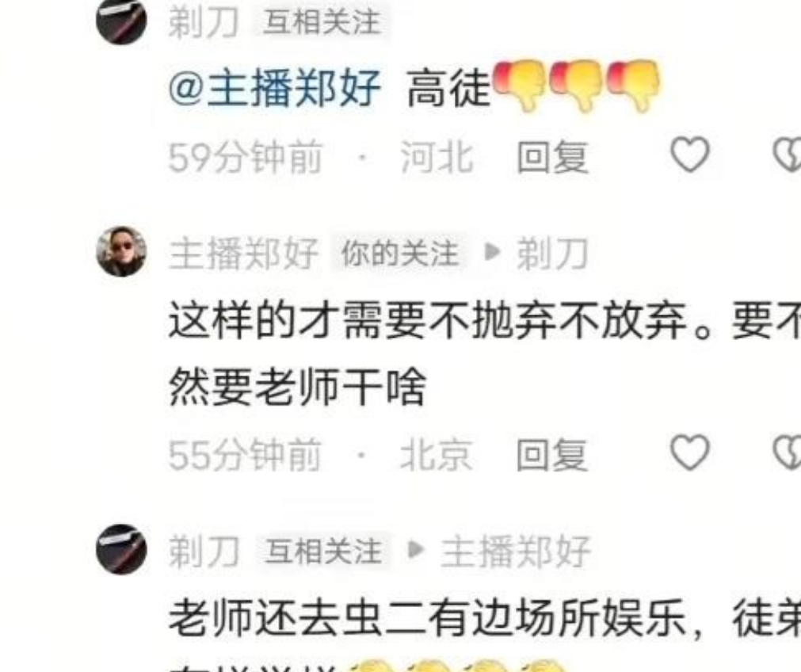Open 剃刀's avatar on the bottom comment
801x672 pixels.
(121, 549)
